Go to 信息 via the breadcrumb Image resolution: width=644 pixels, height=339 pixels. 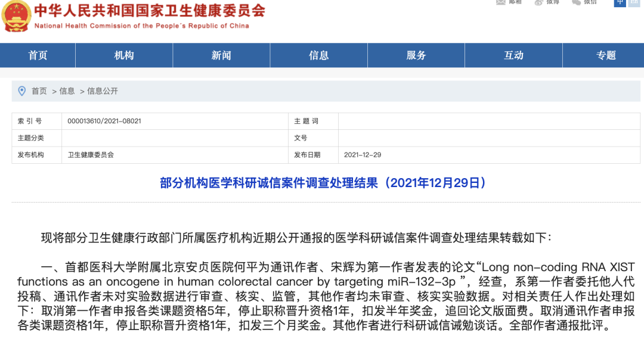point(67,91)
